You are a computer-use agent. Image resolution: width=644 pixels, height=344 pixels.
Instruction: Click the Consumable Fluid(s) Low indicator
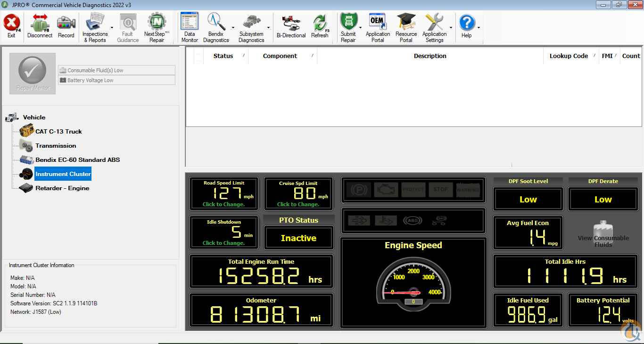[x=116, y=70]
